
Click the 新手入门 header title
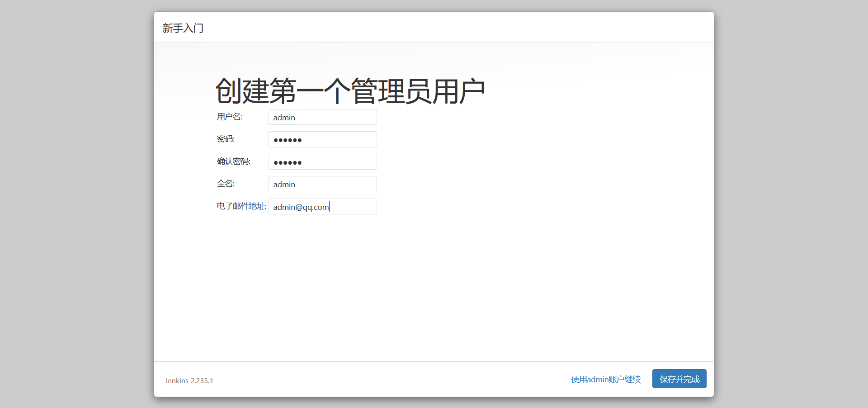pos(183,28)
